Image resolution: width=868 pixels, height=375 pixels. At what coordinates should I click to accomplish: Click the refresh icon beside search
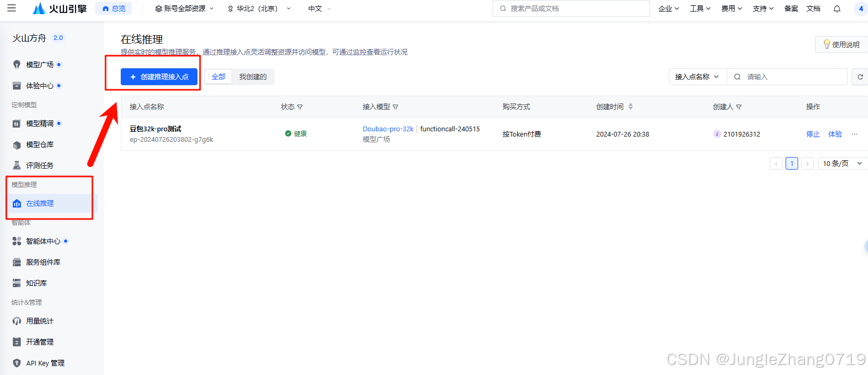pos(860,77)
